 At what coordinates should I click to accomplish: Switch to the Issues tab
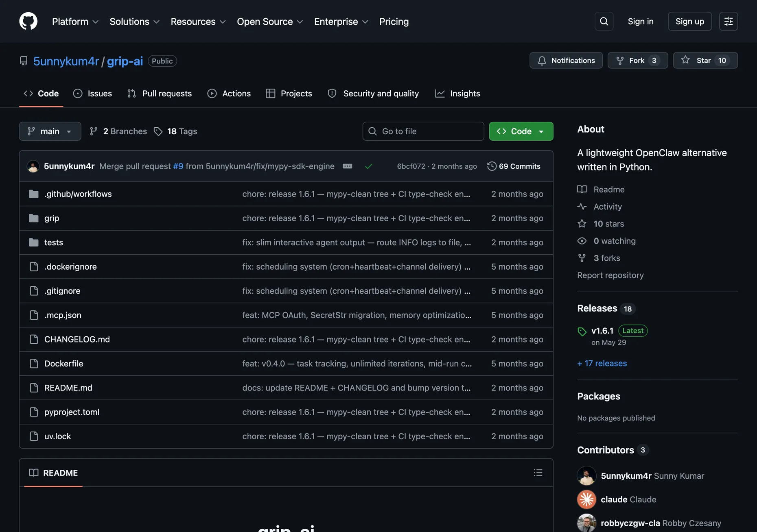[x=92, y=94]
